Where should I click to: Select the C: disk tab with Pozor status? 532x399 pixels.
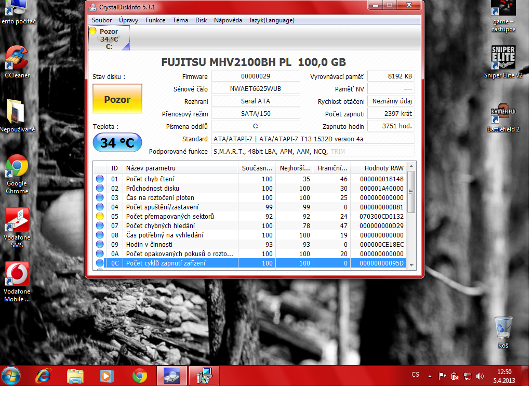(x=109, y=38)
